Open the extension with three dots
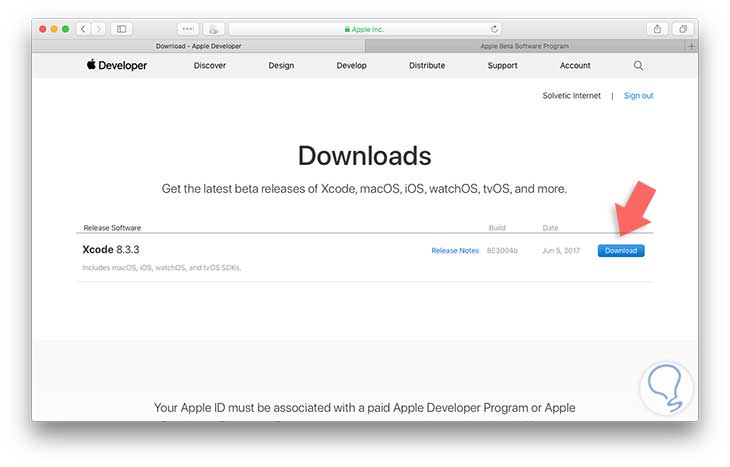The width and height of the screenshot is (730, 467). pos(188,29)
